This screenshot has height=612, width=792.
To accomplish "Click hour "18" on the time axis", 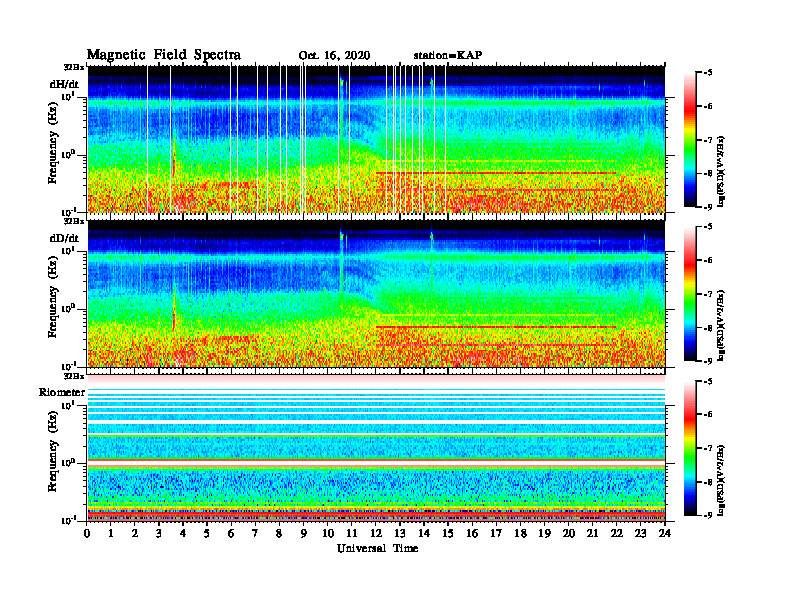I will pyautogui.click(x=520, y=533).
